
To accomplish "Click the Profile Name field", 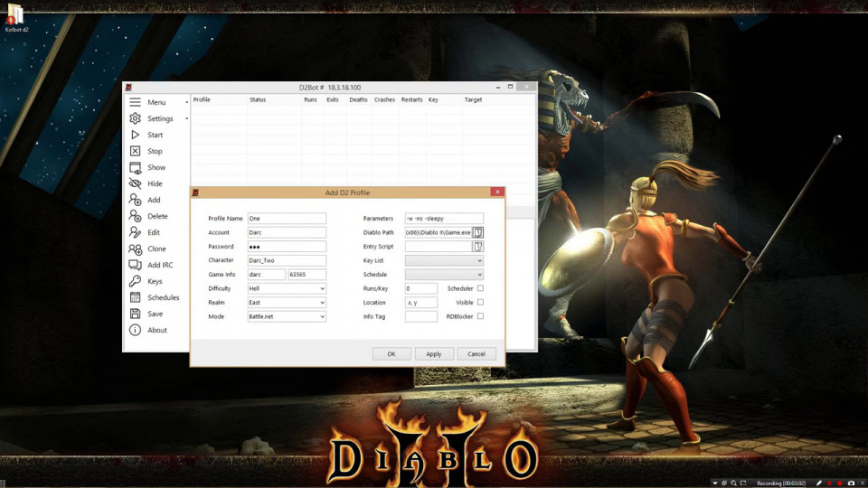I will click(287, 218).
